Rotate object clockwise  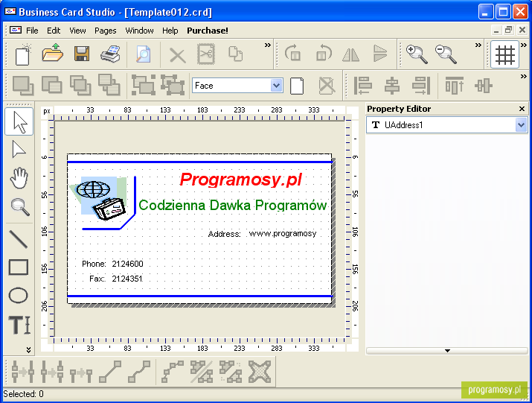click(293, 54)
